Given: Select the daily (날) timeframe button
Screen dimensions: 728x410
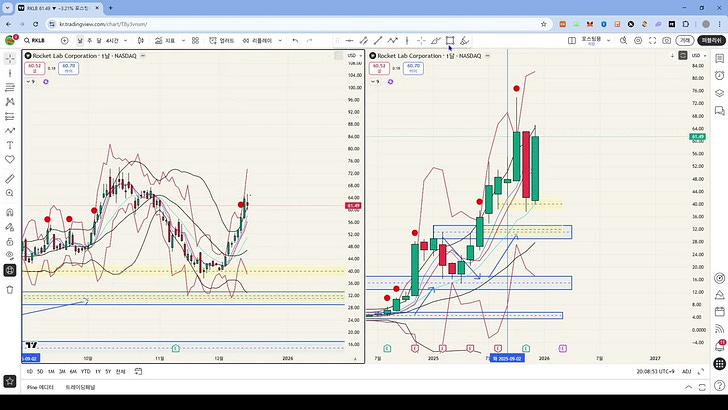Looking at the screenshot, I should pos(80,41).
